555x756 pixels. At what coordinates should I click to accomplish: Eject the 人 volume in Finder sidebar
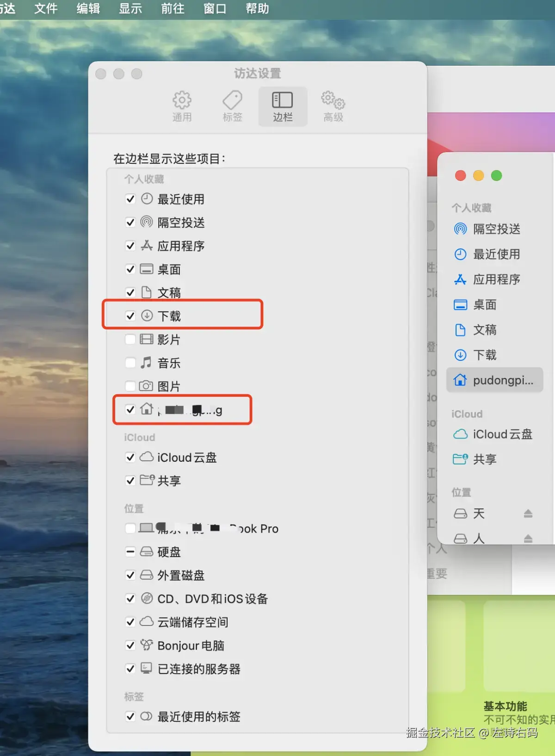(528, 538)
